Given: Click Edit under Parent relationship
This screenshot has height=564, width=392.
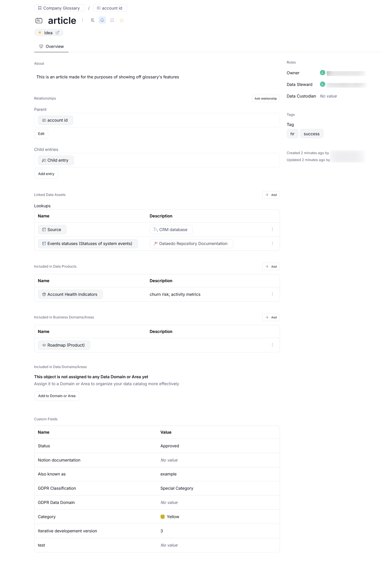Looking at the screenshot, I should pyautogui.click(x=41, y=134).
